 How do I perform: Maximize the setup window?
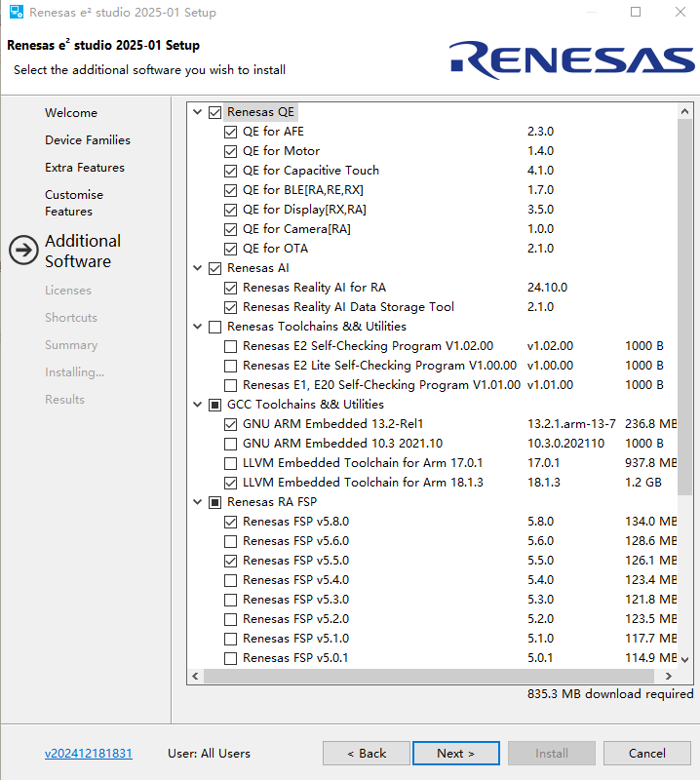pyautogui.click(x=636, y=12)
